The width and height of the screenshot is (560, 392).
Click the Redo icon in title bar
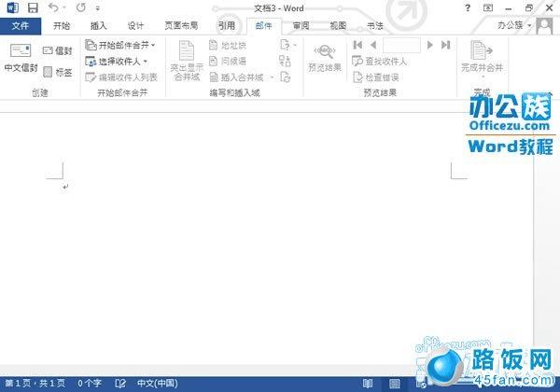tap(81, 7)
